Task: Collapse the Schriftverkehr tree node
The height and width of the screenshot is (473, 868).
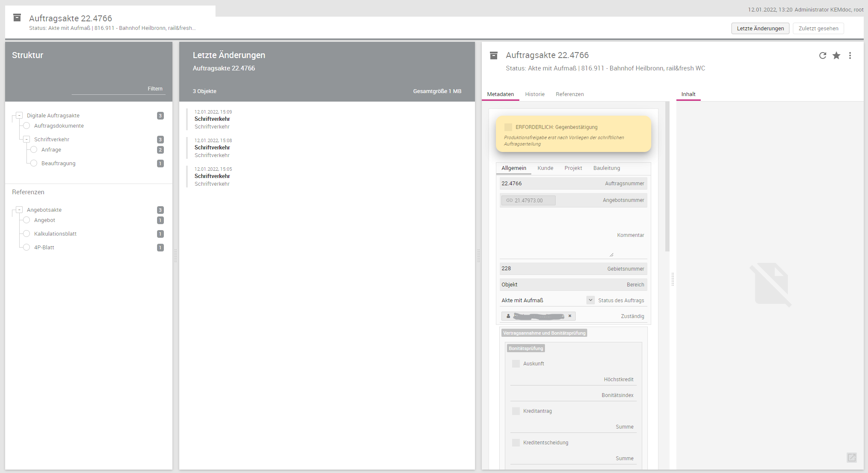Action: [x=26, y=140]
